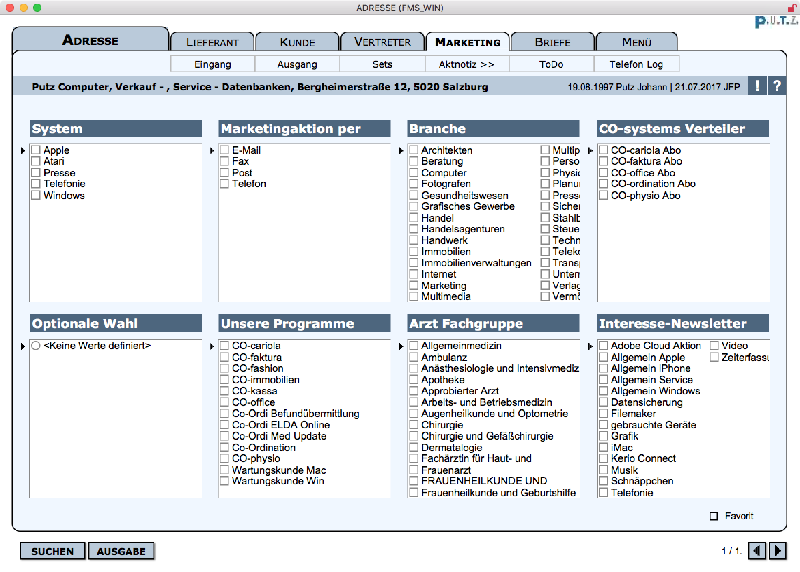Click the date stamp 19.08.1997 Putz Johann

[617, 87]
